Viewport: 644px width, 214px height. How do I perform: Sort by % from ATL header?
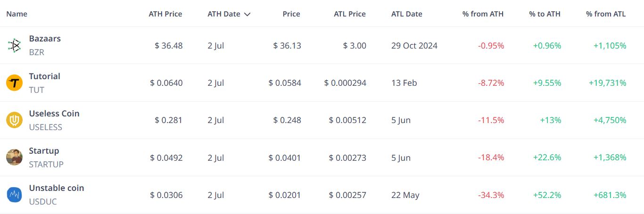(x=606, y=14)
